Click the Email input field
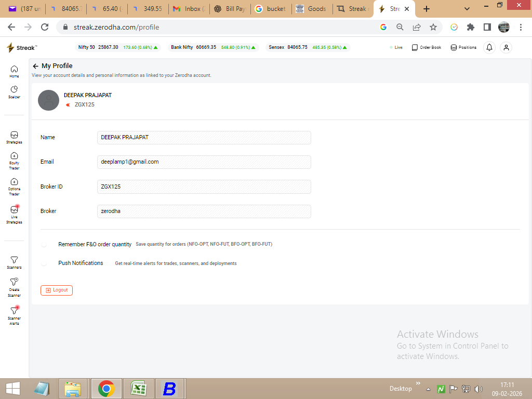Screen dimensions: 532x399 (204, 162)
